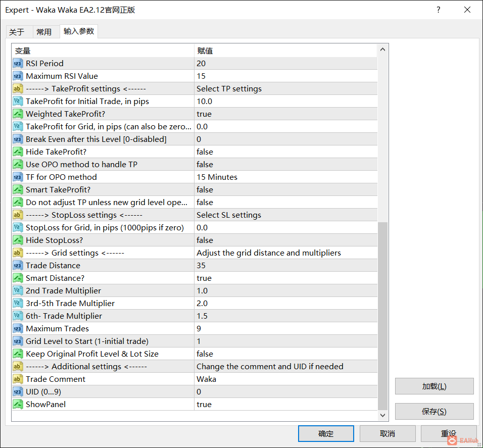Click the integer icon beside Maximum Trades
The height and width of the screenshot is (448, 483).
point(18,328)
